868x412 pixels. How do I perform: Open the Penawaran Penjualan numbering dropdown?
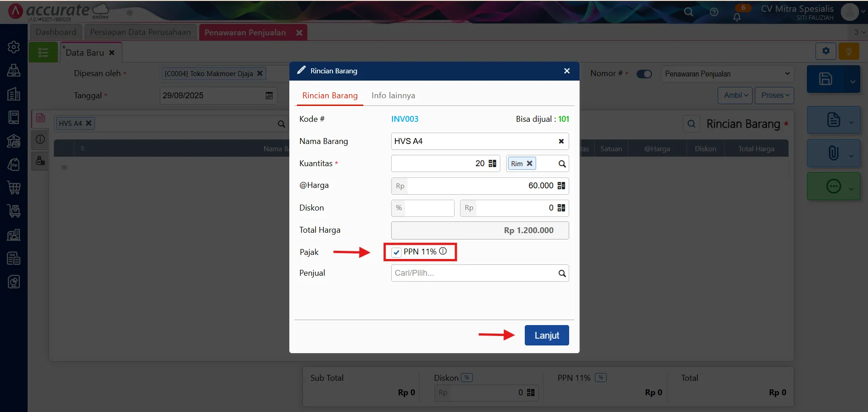click(x=727, y=74)
